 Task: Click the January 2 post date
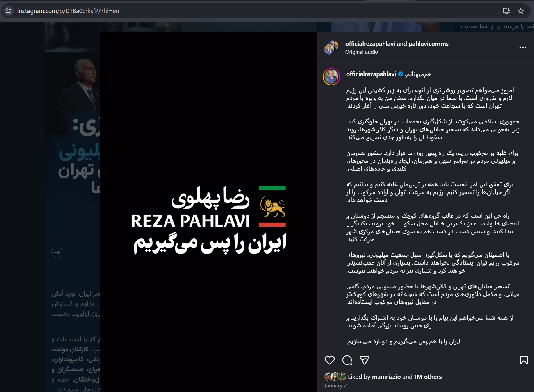335,386
